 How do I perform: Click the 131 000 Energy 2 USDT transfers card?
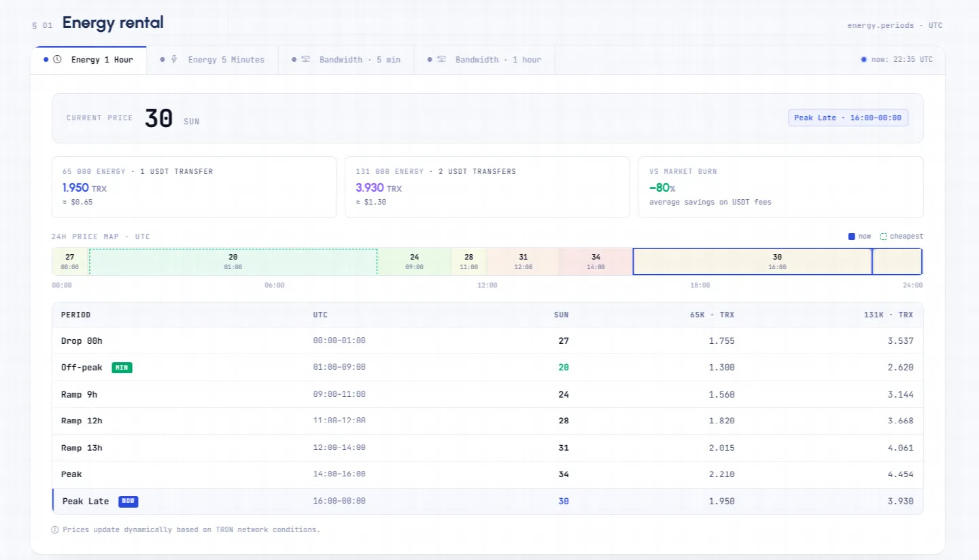[x=487, y=187]
